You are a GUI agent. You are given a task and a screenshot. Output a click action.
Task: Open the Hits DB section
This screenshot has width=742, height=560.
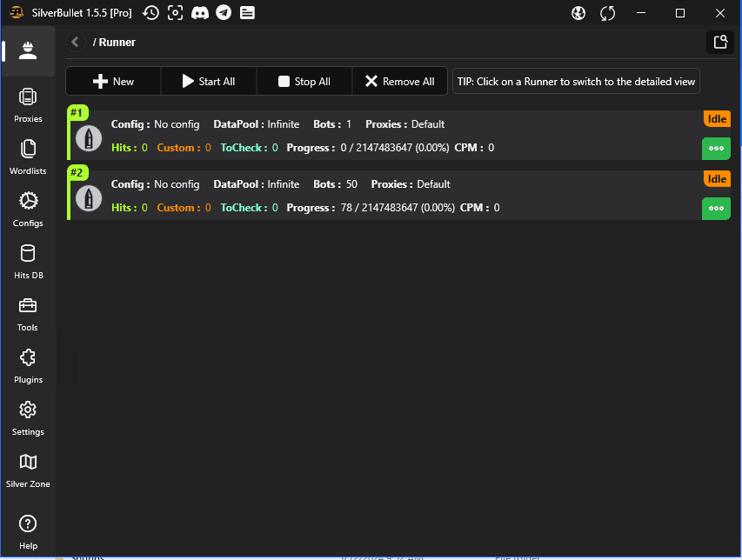coord(28,262)
